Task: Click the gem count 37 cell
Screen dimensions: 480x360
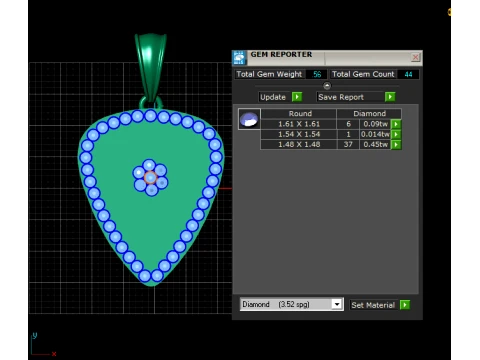Action: click(x=348, y=144)
